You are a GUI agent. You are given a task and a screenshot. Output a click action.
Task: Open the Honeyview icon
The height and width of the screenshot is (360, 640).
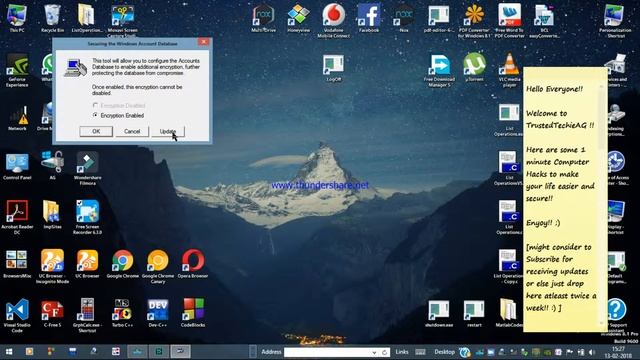click(x=298, y=18)
